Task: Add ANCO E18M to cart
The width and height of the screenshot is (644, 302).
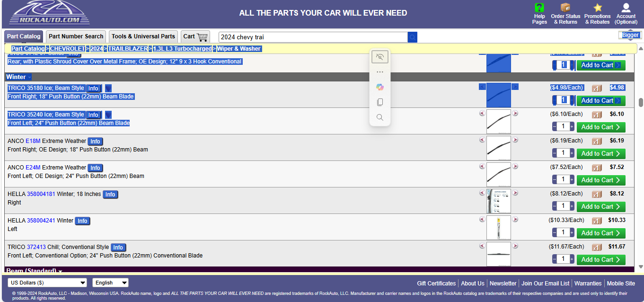Action: [601, 153]
